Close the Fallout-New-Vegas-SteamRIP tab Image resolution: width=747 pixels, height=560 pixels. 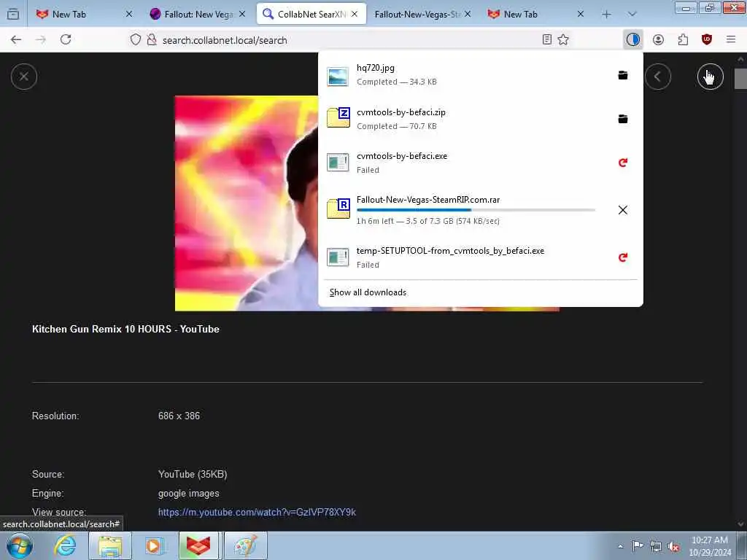(x=468, y=15)
